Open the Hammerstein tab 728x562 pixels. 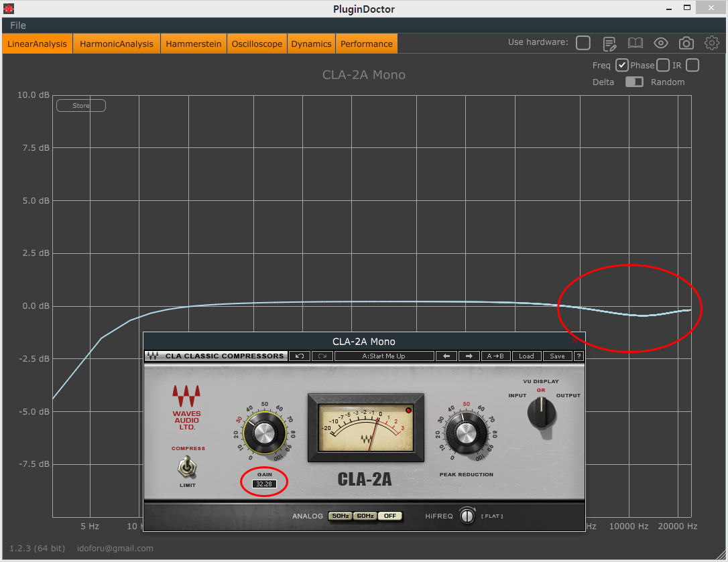pos(194,44)
